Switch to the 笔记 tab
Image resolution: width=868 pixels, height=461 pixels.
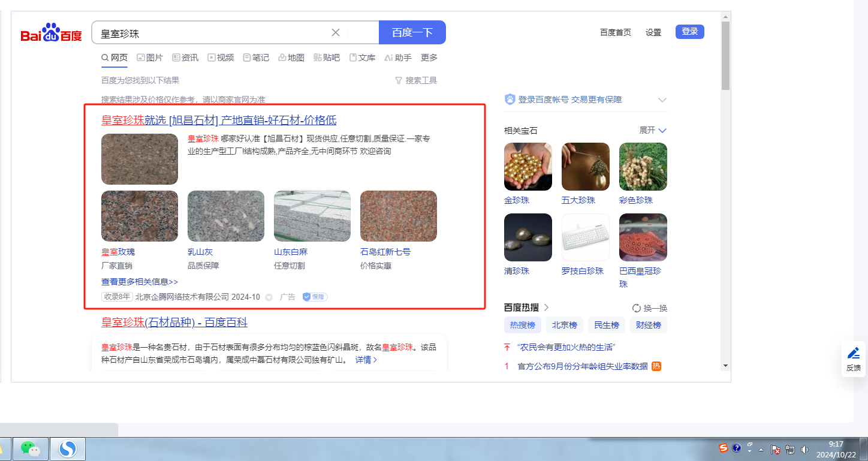(256, 58)
